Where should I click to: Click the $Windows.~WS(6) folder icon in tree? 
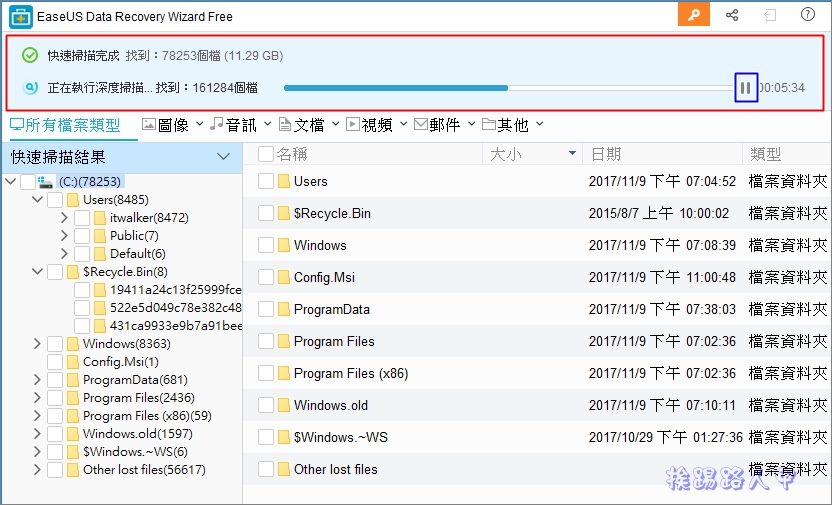click(73, 452)
